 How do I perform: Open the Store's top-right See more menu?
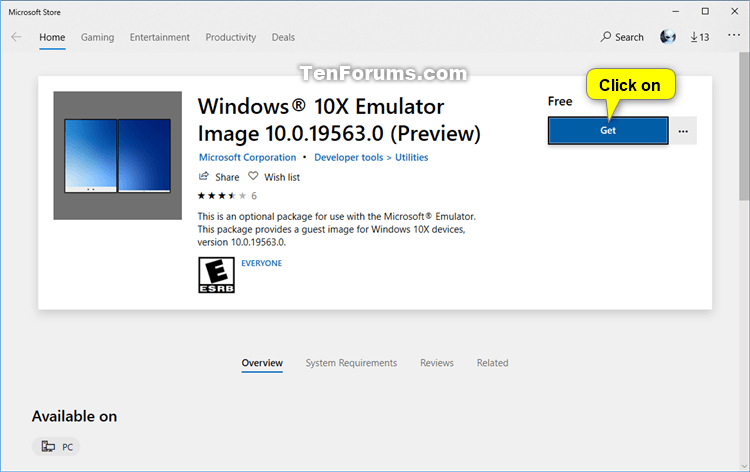tap(734, 35)
